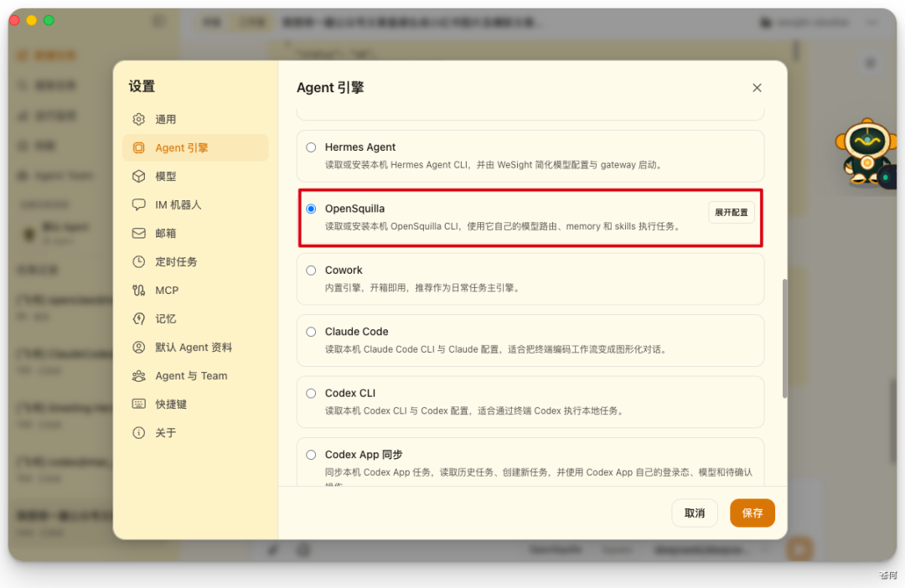The width and height of the screenshot is (905, 588).
Task: Open 模型 settings section
Action: pyautogui.click(x=195, y=176)
